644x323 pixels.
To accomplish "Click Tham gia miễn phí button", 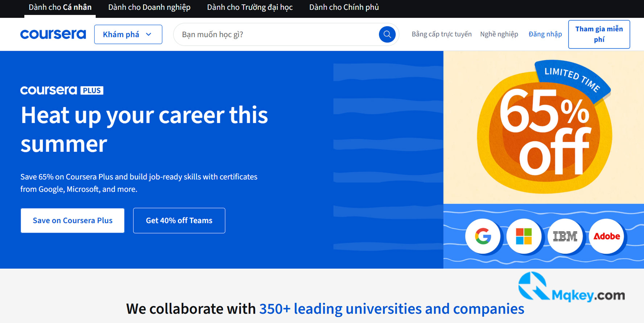I will click(x=599, y=34).
